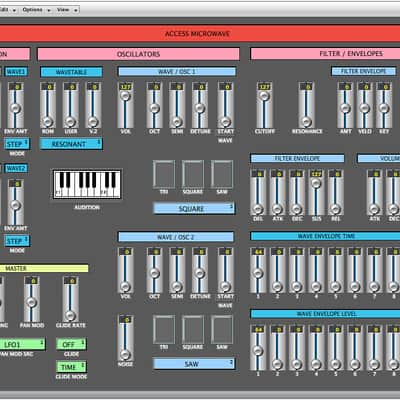The height and width of the screenshot is (400, 400).
Task: Click the WAVE ENVELOPE TIME header
Action: coord(325,236)
